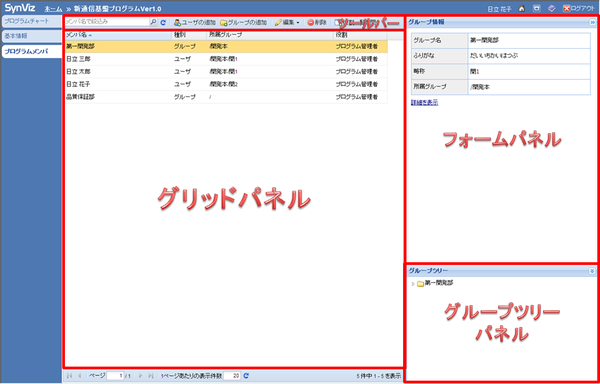Click the ふりがな value in the form panel
This screenshot has height=384, width=600.
pos(494,56)
